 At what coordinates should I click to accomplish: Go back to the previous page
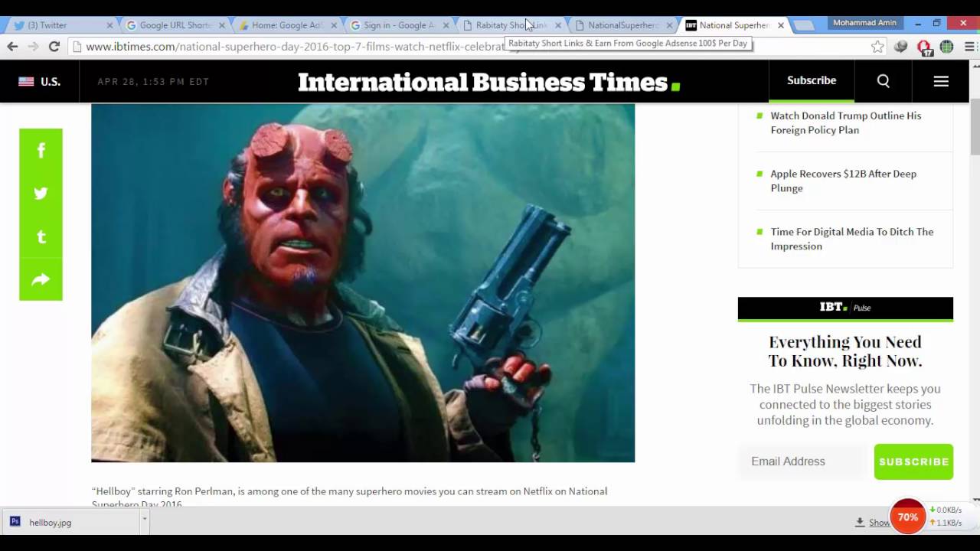coord(12,47)
